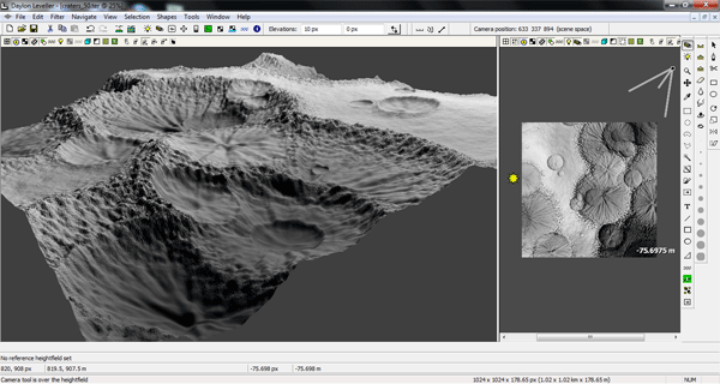
Task: Toggle checkerboard option in 3D view toolbar
Action: 25,42
